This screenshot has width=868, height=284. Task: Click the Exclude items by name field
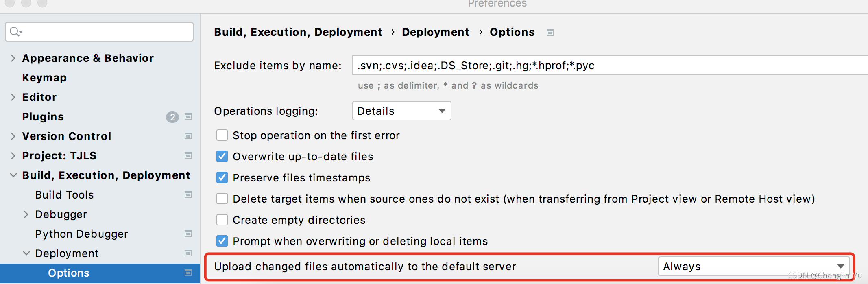point(610,65)
